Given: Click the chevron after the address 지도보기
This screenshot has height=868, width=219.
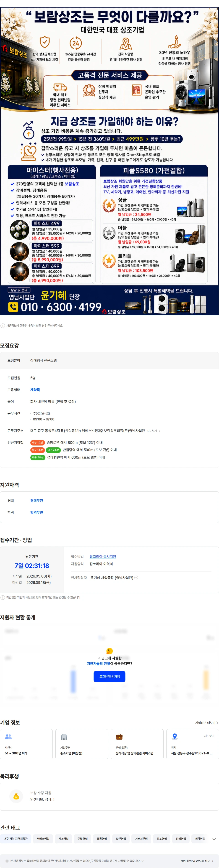Looking at the screenshot, I should coord(160,431).
